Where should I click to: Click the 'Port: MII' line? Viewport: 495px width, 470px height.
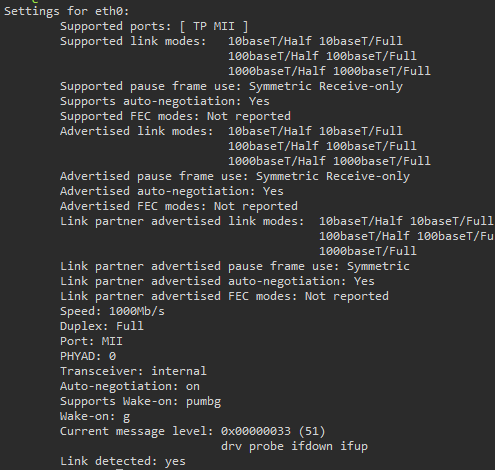click(91, 341)
